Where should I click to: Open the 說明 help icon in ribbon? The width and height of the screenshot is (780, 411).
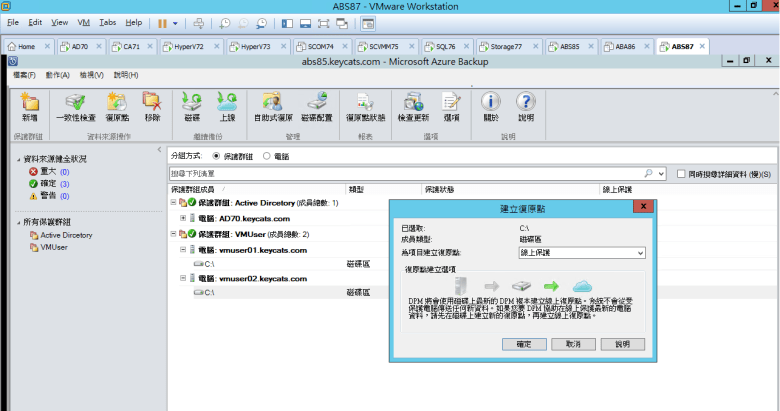526,103
